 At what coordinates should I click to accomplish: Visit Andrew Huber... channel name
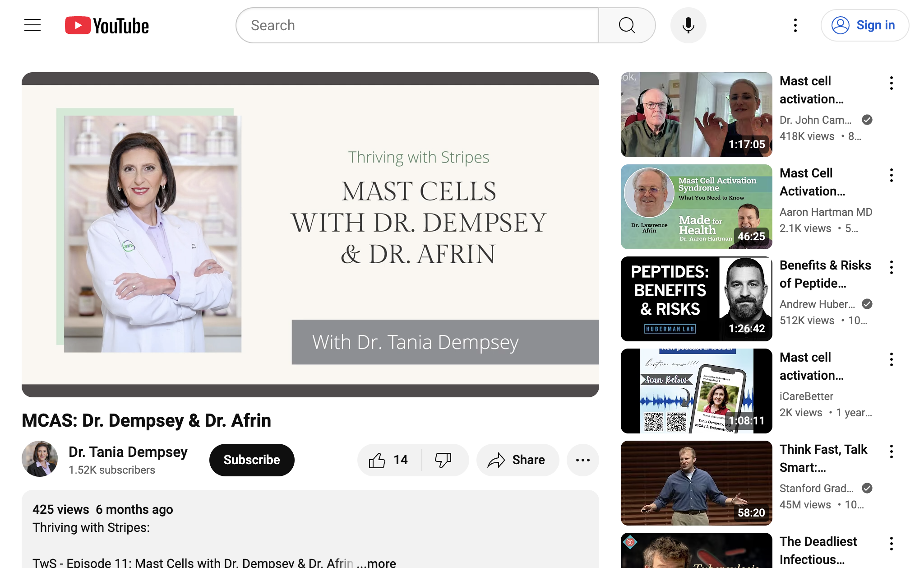point(817,304)
